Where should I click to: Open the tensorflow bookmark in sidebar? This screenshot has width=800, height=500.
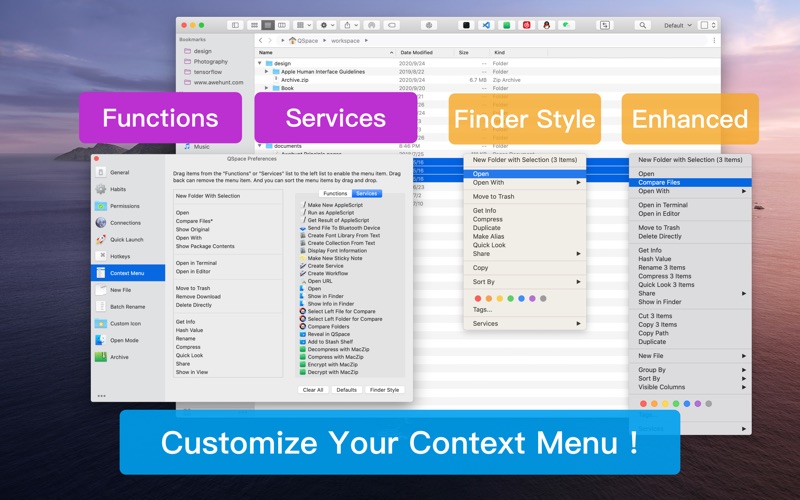click(x=208, y=72)
